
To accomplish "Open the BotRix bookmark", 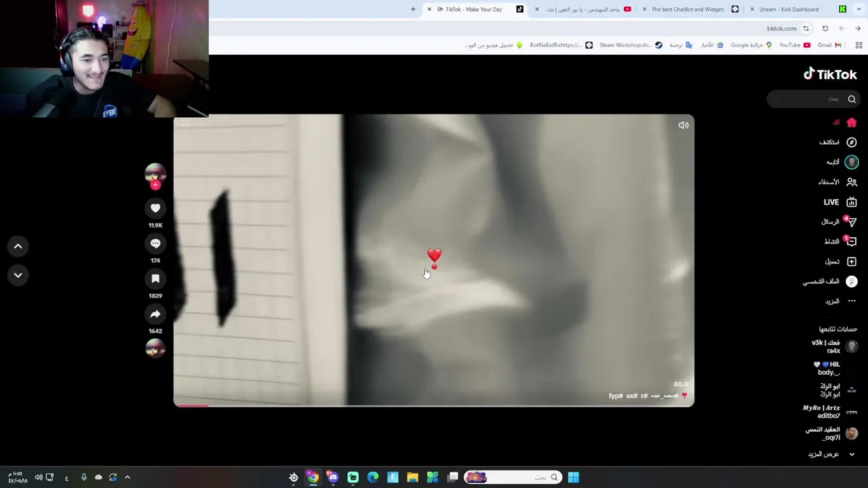I will click(x=561, y=45).
